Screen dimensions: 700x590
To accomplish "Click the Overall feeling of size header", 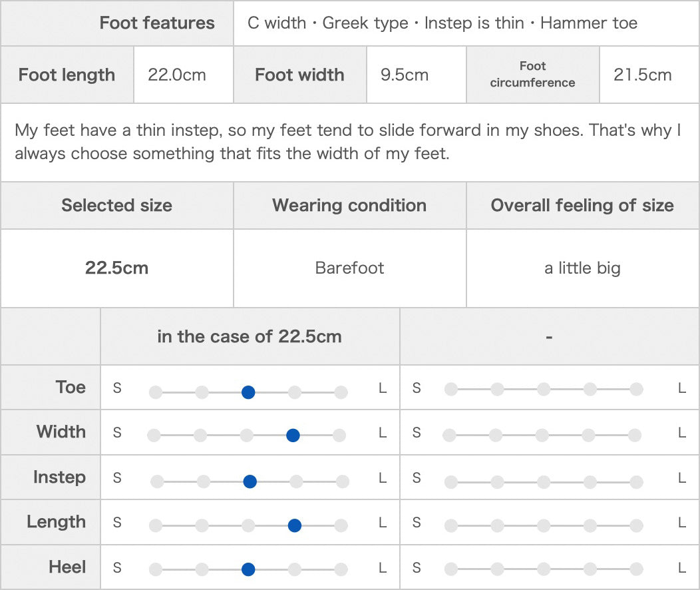I will tap(583, 206).
